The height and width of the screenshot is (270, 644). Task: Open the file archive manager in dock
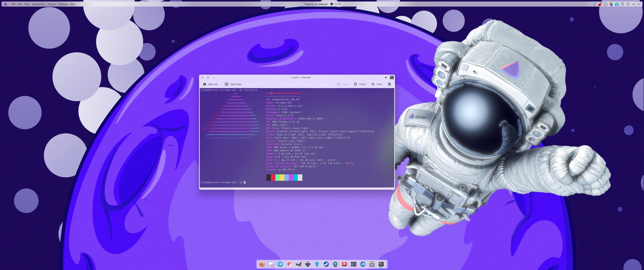372,264
